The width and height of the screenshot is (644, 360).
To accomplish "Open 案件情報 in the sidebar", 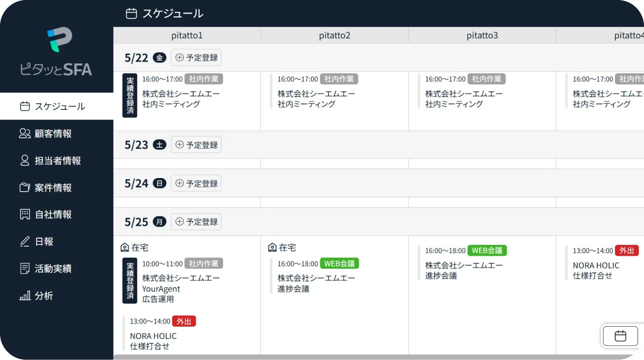I will tap(56, 188).
